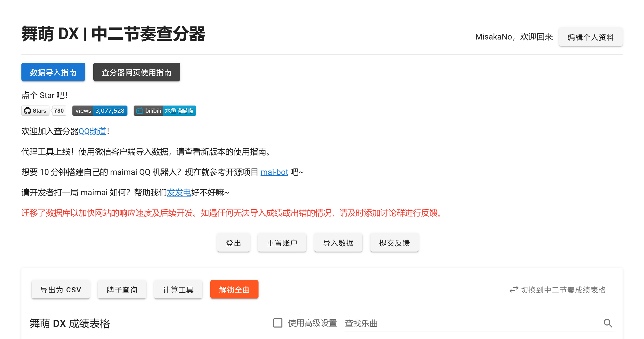Open the mai-bot link
This screenshot has height=339, width=644.
(274, 172)
